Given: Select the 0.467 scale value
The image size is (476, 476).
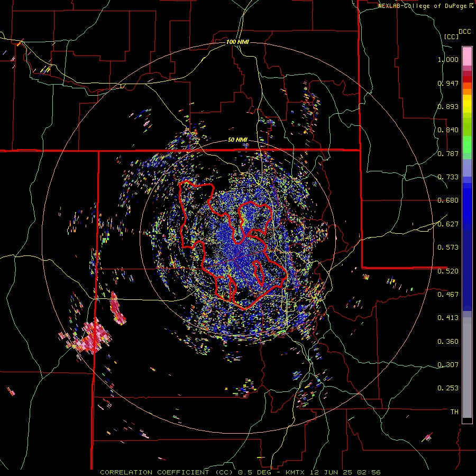Looking at the screenshot, I should click(x=448, y=295).
